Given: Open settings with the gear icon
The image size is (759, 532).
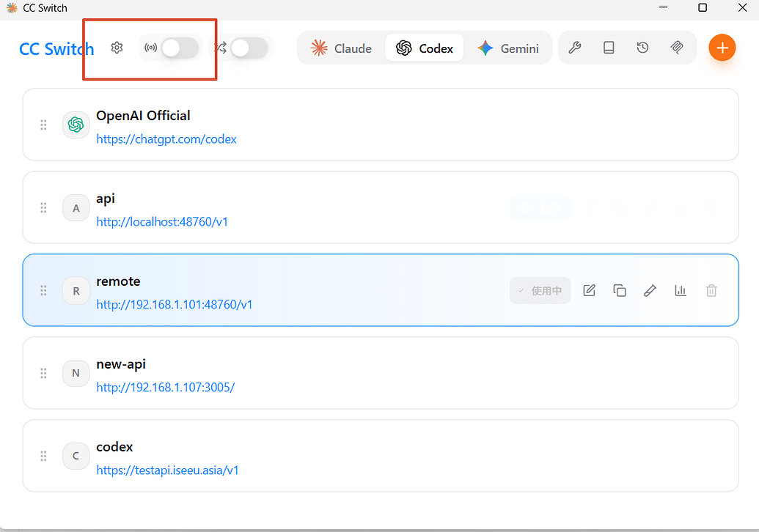Looking at the screenshot, I should [117, 48].
